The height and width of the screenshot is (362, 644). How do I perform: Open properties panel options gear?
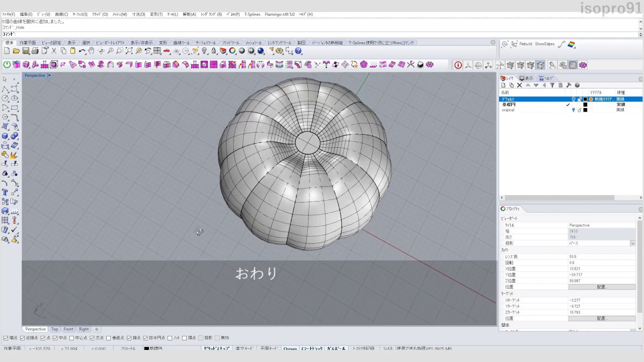640,209
